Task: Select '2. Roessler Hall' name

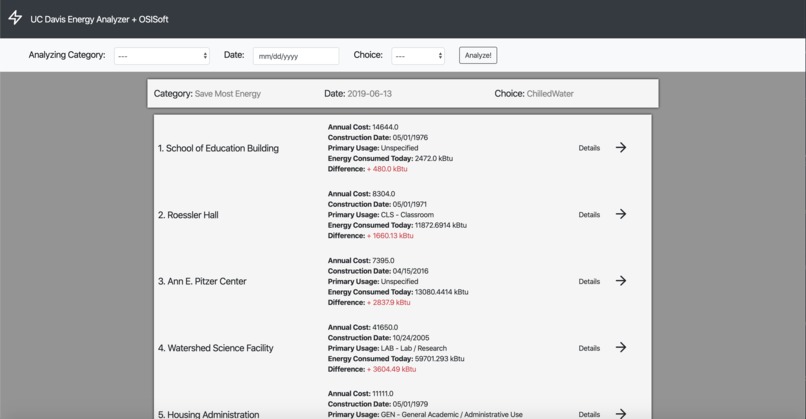Action: point(188,215)
